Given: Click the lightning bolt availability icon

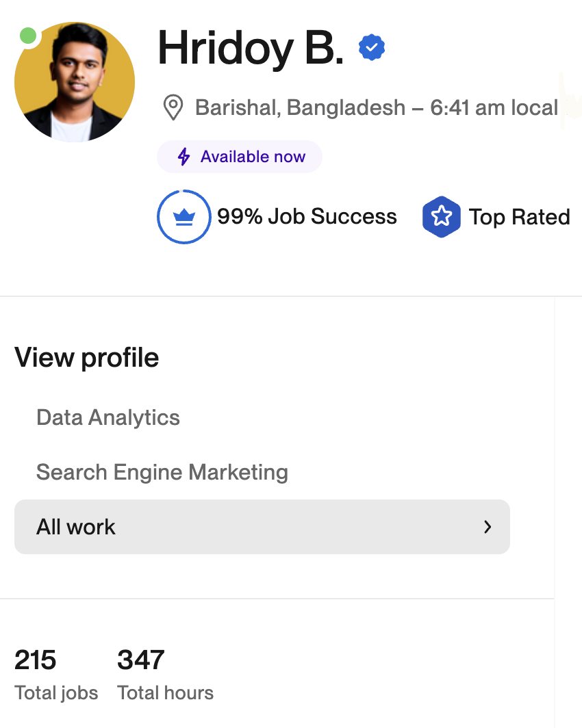Looking at the screenshot, I should (184, 157).
